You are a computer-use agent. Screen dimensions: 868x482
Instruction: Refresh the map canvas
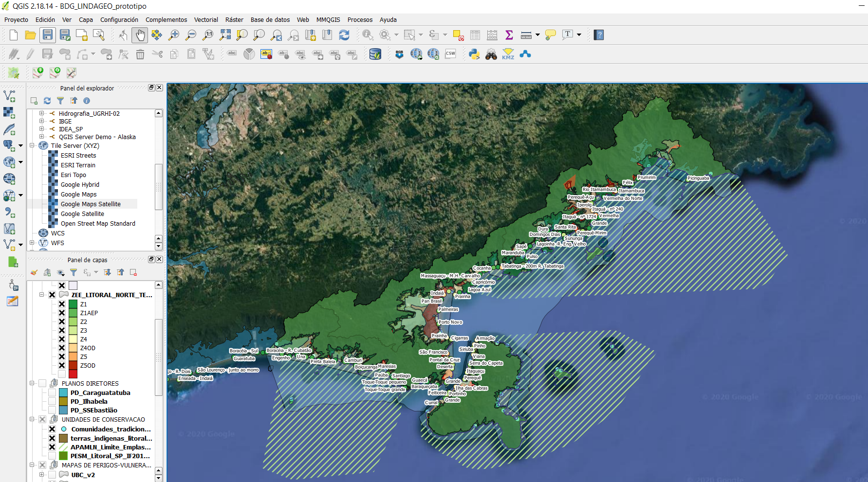click(x=344, y=35)
